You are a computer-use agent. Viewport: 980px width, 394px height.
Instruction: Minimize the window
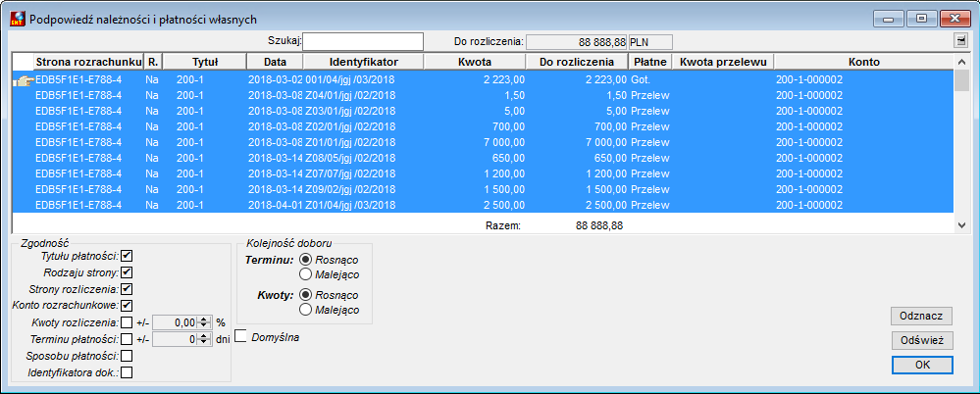pyautogui.click(x=889, y=19)
